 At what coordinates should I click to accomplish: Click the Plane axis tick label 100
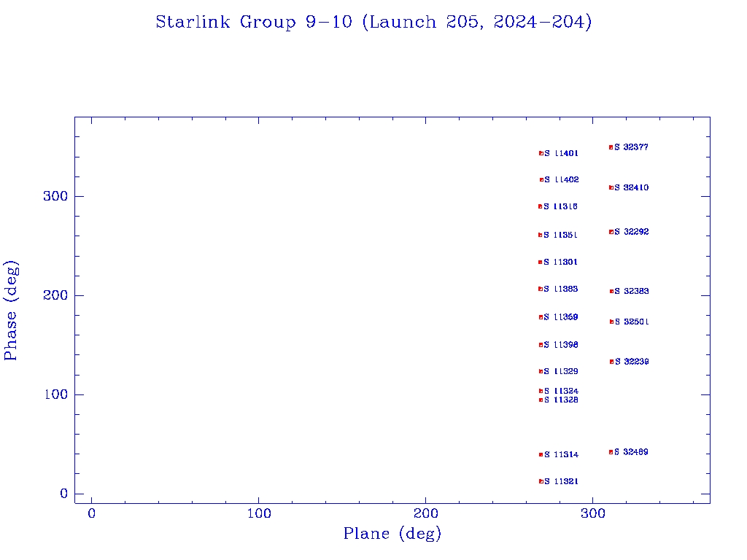pyautogui.click(x=259, y=513)
